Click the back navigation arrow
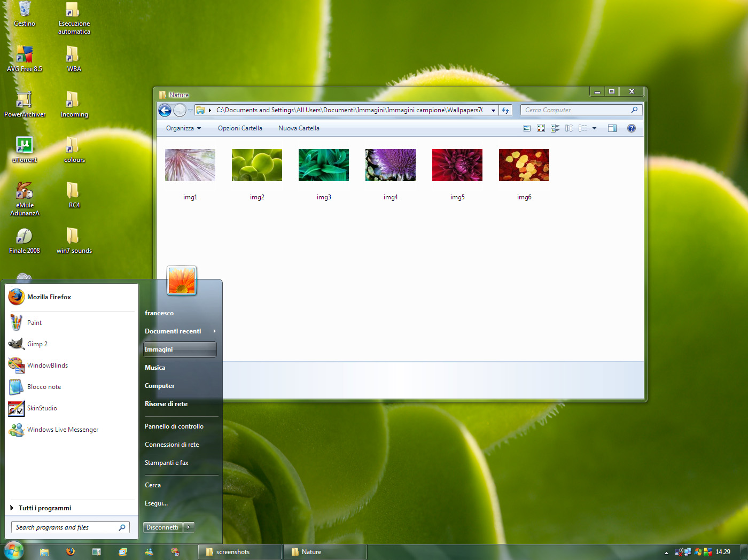Viewport: 748px width, 560px height. (165, 110)
